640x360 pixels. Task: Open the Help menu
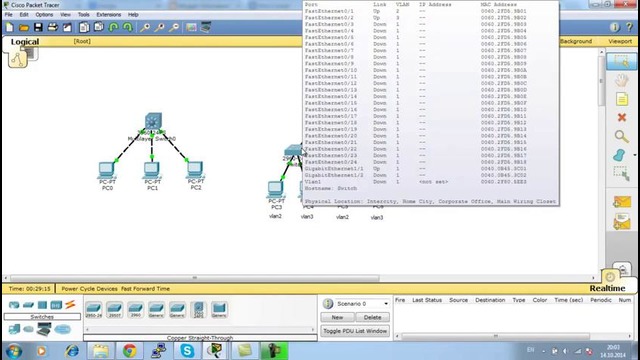[133, 14]
